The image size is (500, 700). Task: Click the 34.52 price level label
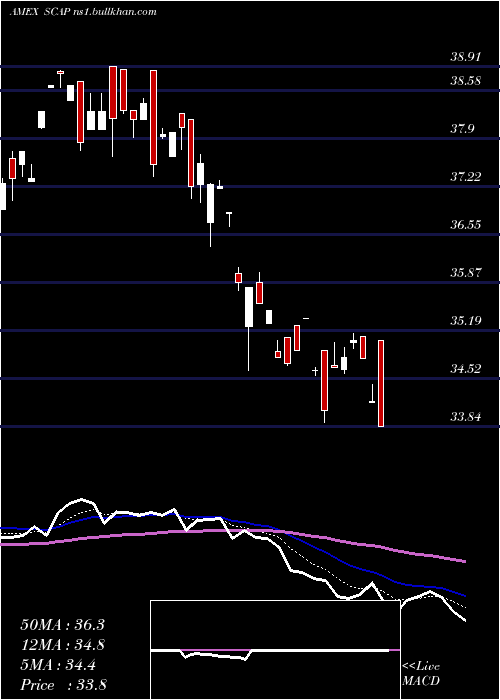[465, 369]
